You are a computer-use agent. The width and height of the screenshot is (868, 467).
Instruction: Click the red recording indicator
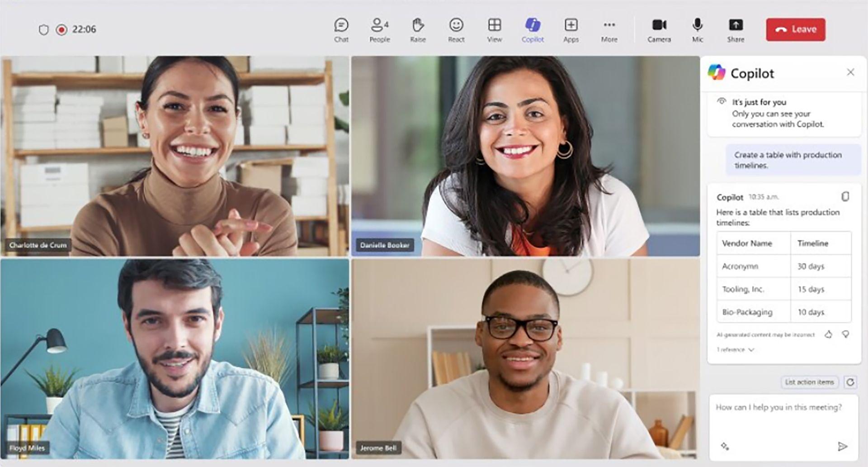[61, 30]
